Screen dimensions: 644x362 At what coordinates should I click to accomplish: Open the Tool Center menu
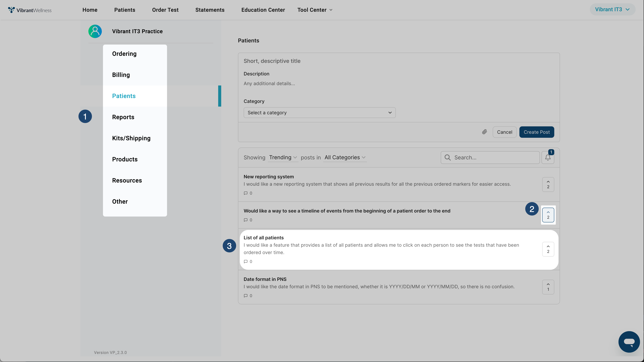[x=314, y=10]
